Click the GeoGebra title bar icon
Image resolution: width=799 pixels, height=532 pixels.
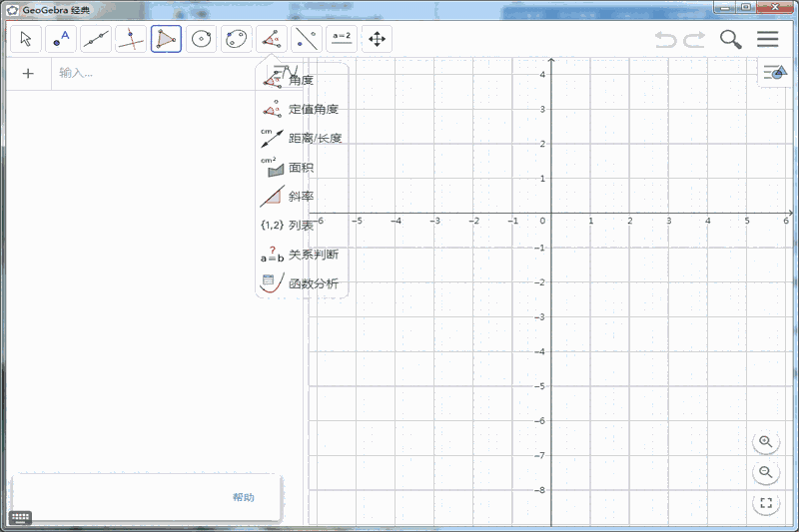point(12,10)
